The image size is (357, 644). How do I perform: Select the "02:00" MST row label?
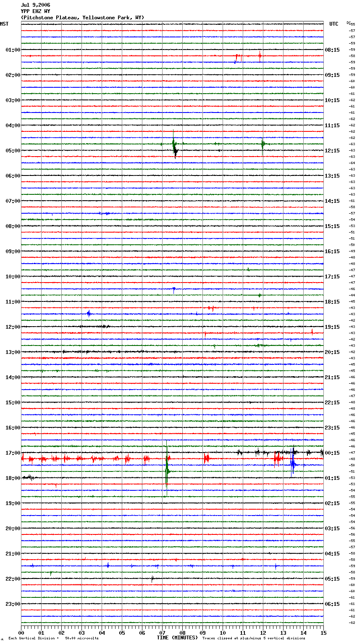[13, 75]
